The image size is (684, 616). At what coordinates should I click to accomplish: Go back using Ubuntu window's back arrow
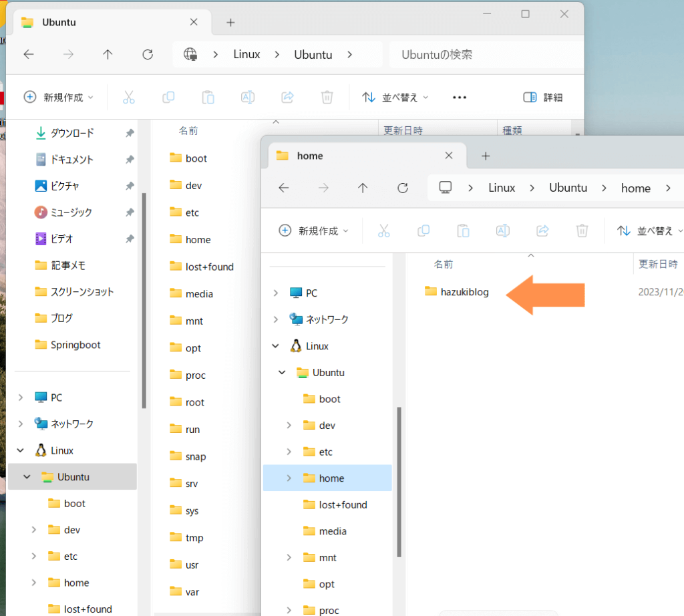point(29,55)
